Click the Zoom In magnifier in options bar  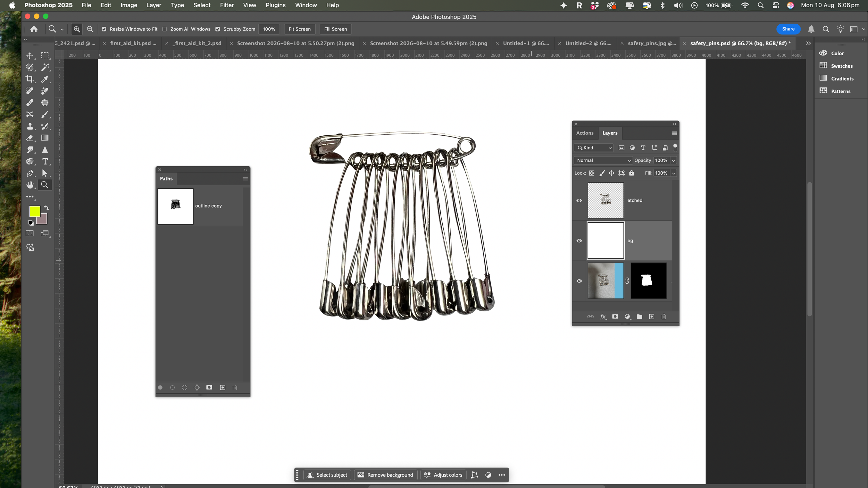click(77, 29)
